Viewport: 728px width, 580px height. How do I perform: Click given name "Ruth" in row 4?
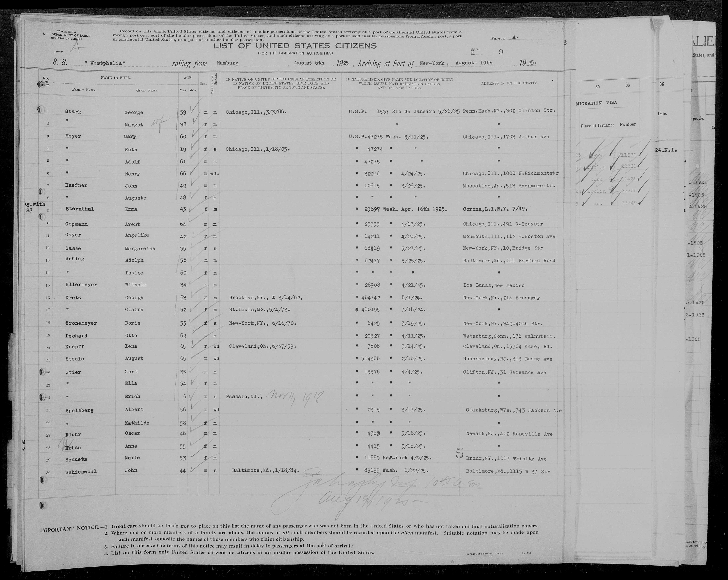[131, 149]
